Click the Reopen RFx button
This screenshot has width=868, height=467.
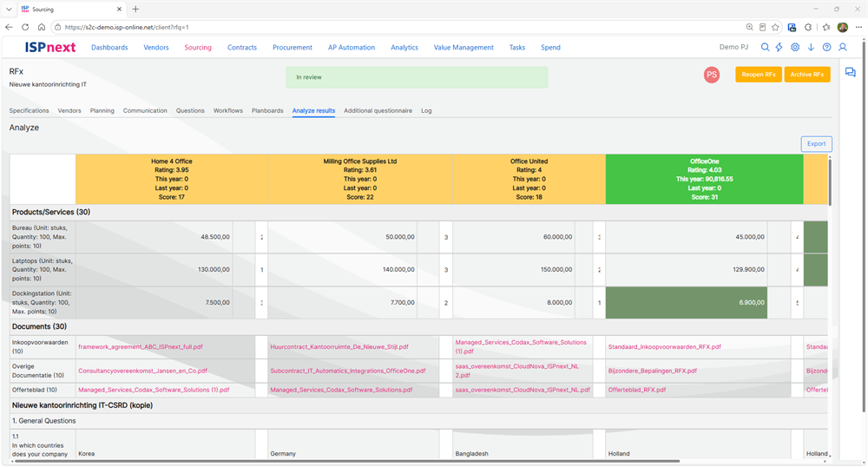click(759, 75)
